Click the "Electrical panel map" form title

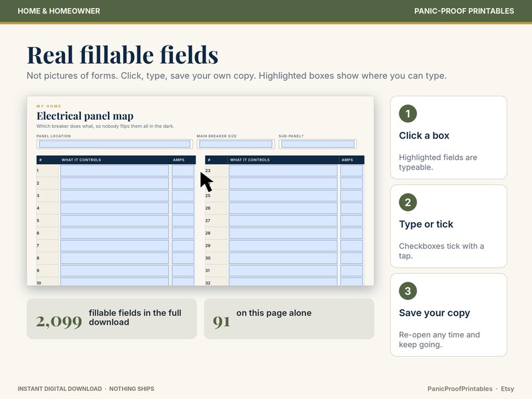pyautogui.click(x=85, y=116)
